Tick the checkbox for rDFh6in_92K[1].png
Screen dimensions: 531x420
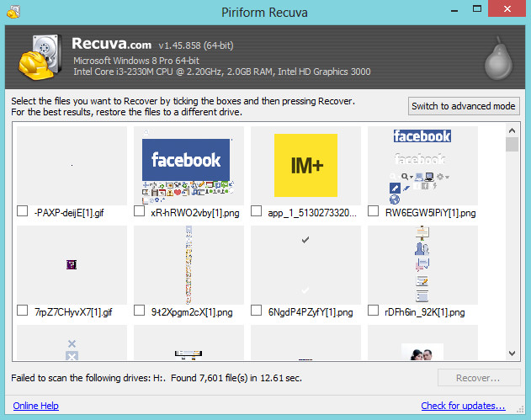tap(373, 311)
